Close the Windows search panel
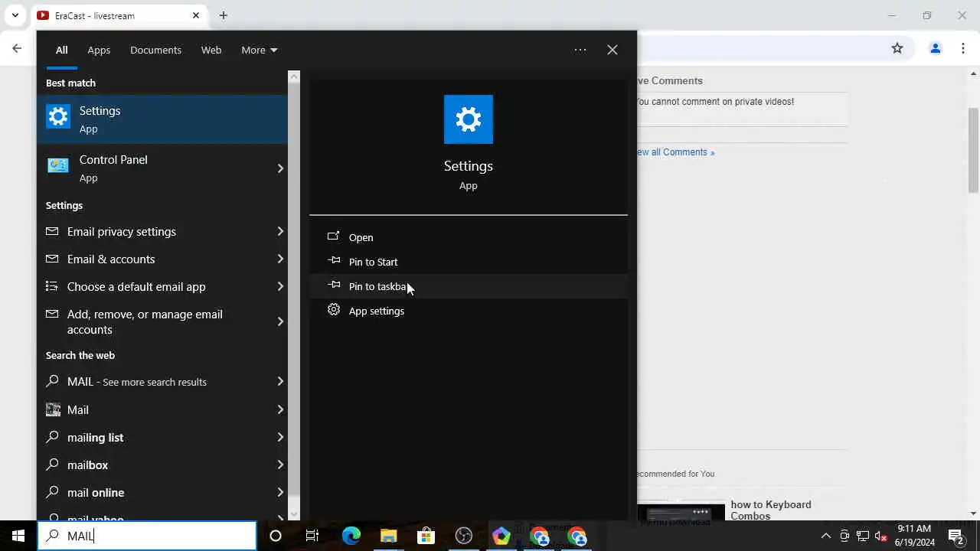The image size is (980, 551). pyautogui.click(x=612, y=50)
